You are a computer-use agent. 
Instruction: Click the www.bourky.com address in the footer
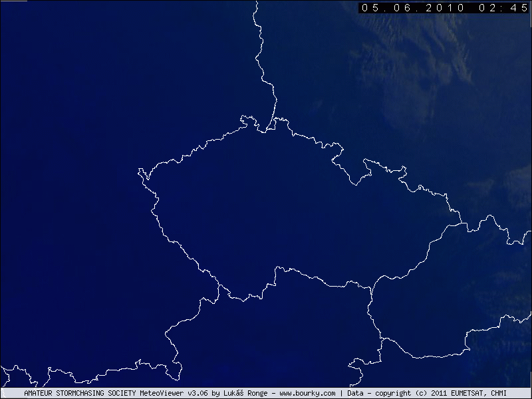point(307,393)
